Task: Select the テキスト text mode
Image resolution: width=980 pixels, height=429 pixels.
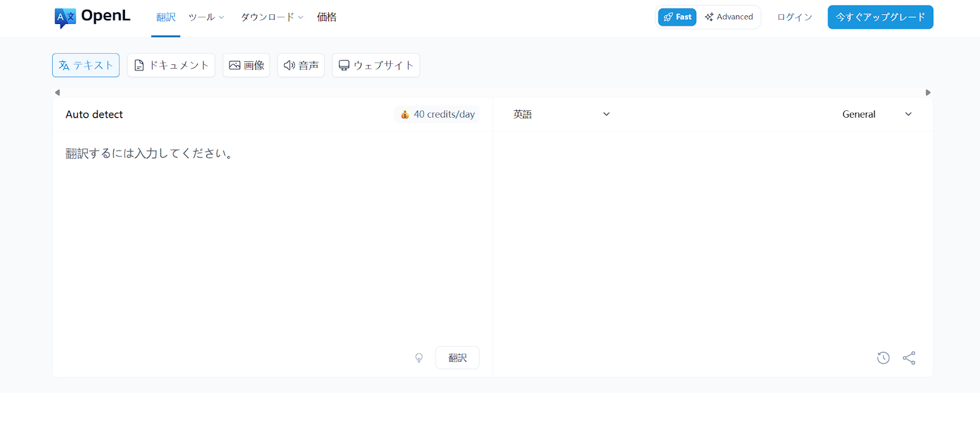Action: pyautogui.click(x=86, y=66)
